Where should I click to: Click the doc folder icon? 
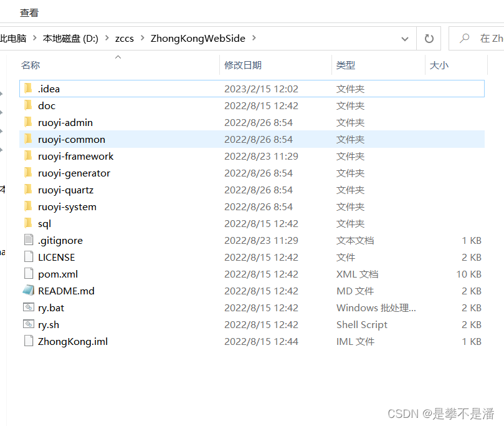pyautogui.click(x=28, y=105)
